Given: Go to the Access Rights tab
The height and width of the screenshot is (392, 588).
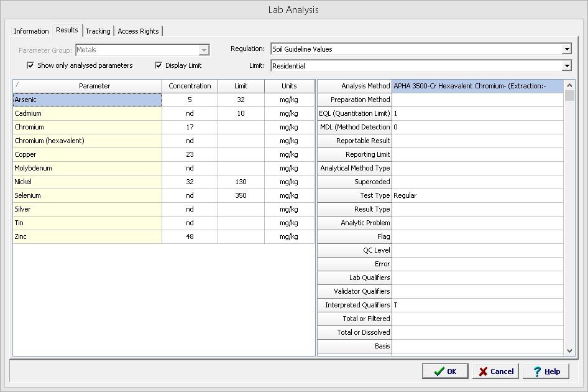Looking at the screenshot, I should click(x=138, y=31).
